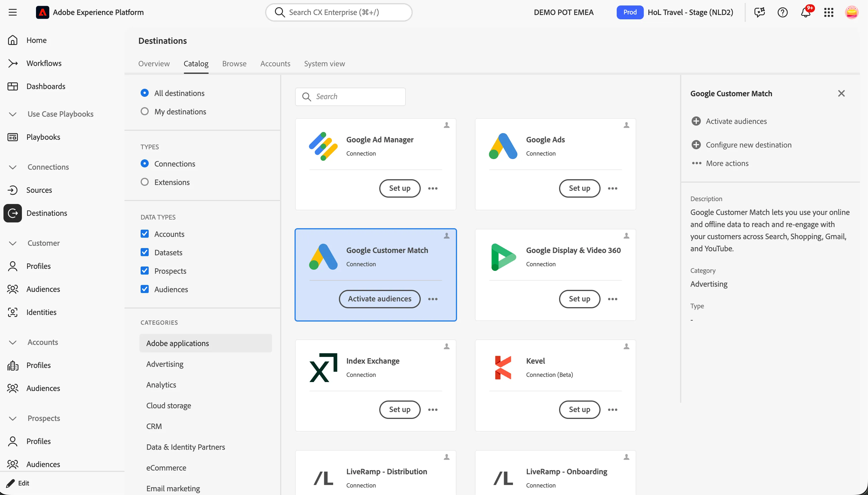Viewport: 868px width, 495px height.
Task: Collapse the Use Case Playbooks section
Action: coord(13,114)
